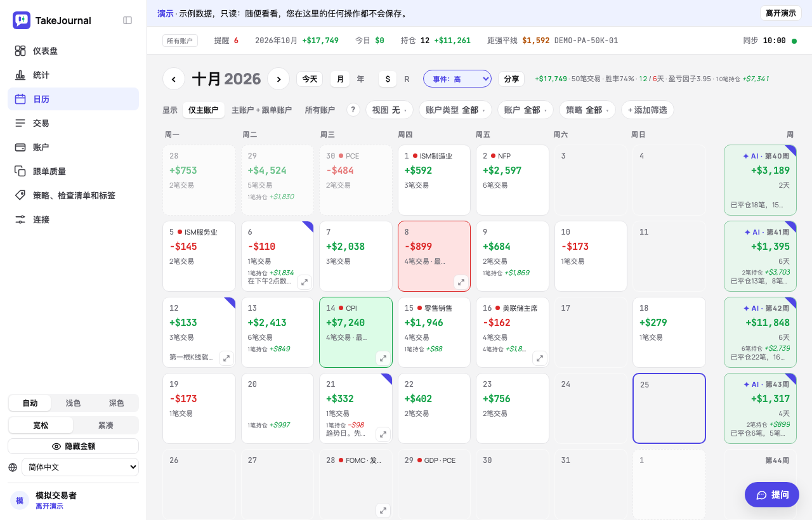Screen dimensions: 812x520
Task: Open 交易 list icon in sidebar
Action: (20, 123)
